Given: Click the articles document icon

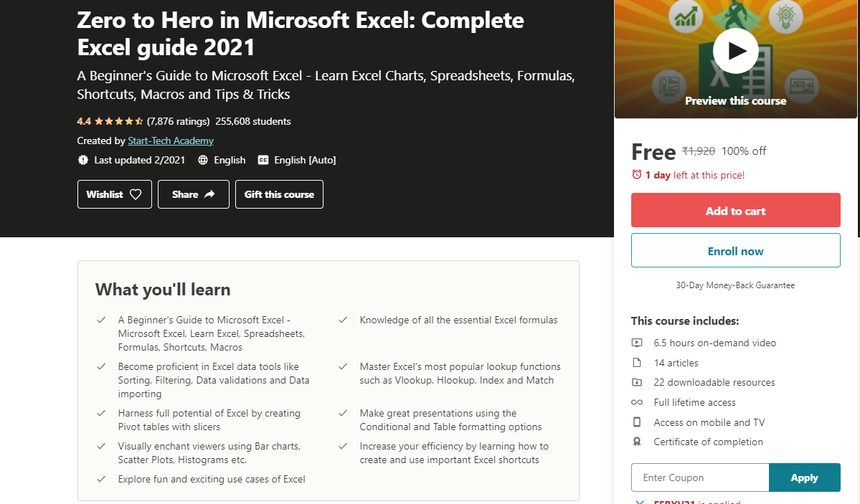Looking at the screenshot, I should tap(637, 363).
